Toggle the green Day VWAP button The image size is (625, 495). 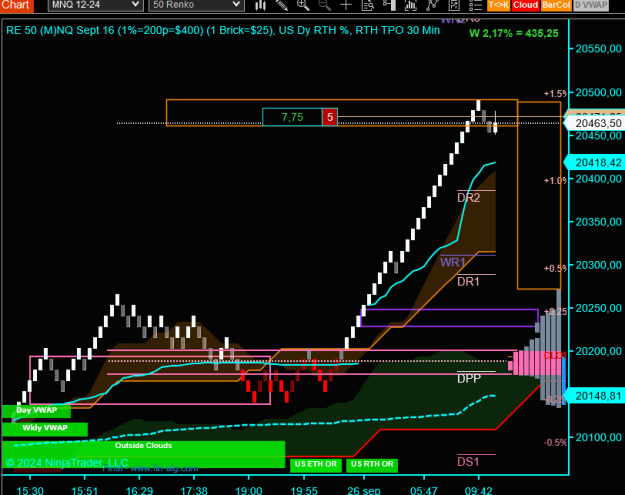[x=36, y=411]
